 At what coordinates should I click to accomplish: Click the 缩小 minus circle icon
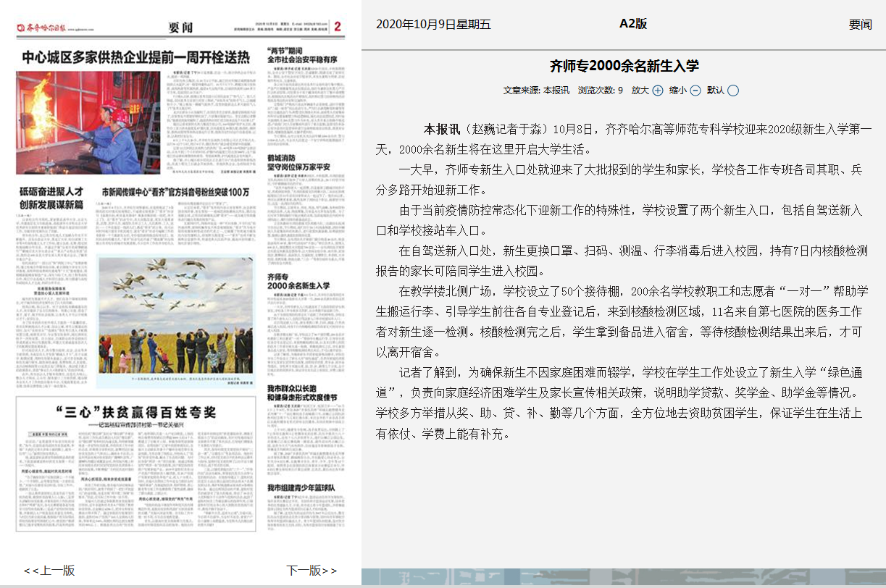[695, 91]
